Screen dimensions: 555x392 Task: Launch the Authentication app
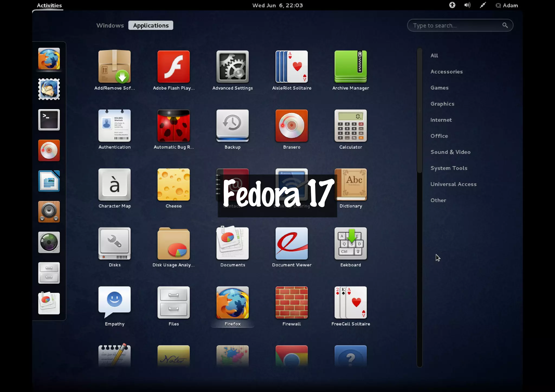(x=114, y=129)
